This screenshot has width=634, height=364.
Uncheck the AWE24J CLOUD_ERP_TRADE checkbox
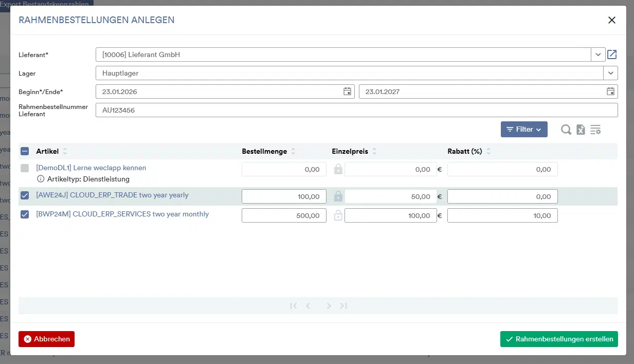25,195
